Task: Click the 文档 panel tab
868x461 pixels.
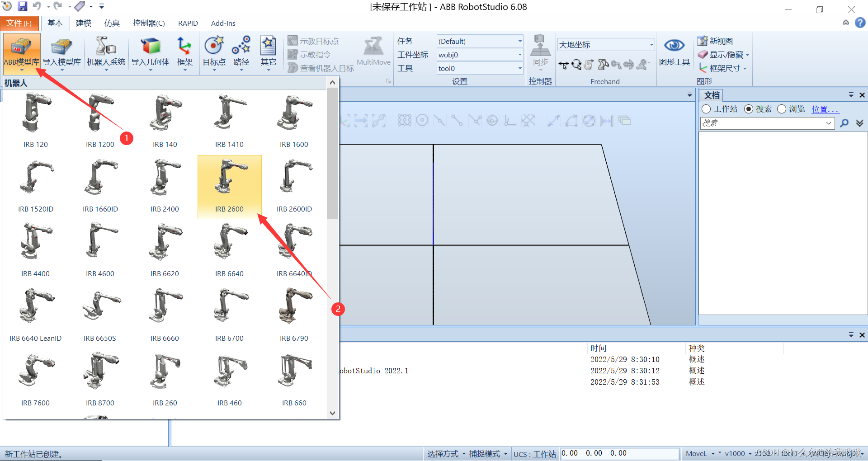Action: [712, 95]
